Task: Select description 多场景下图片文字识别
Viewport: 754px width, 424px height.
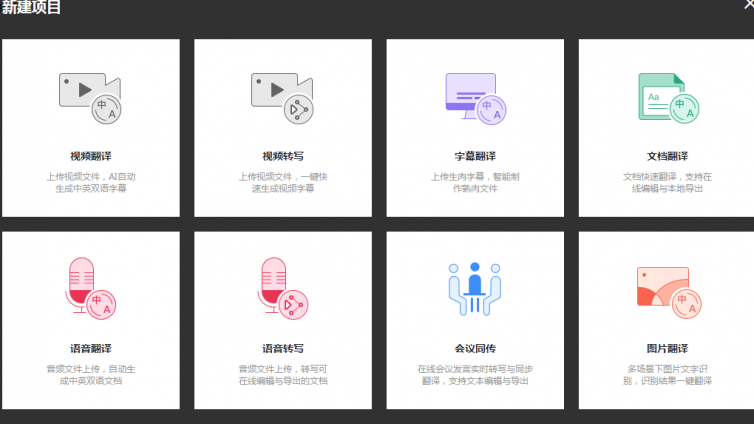Action: pyautogui.click(x=667, y=375)
